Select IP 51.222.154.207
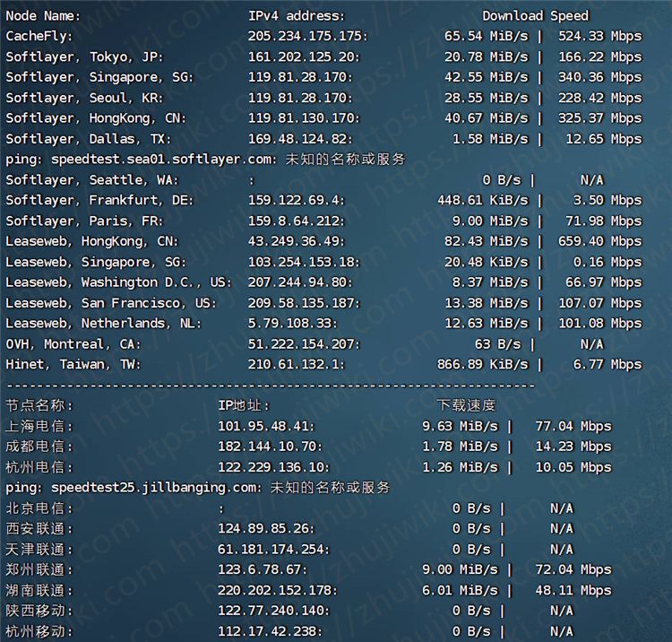This screenshot has height=642, width=672. (x=304, y=344)
